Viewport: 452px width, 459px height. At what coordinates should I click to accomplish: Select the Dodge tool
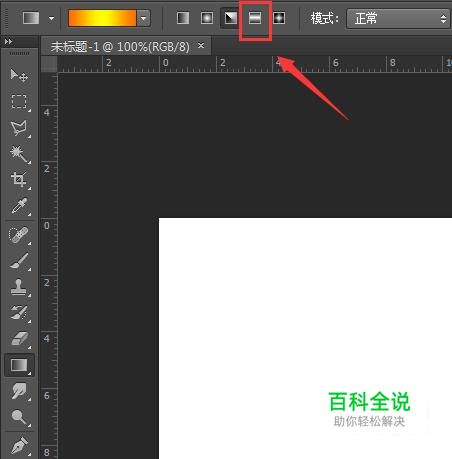click(19, 417)
